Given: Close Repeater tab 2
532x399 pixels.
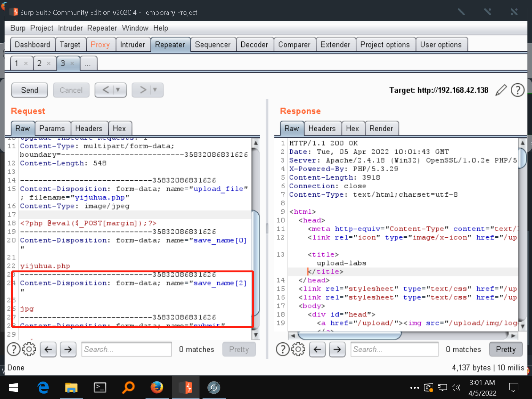Looking at the screenshot, I should pos(49,64).
